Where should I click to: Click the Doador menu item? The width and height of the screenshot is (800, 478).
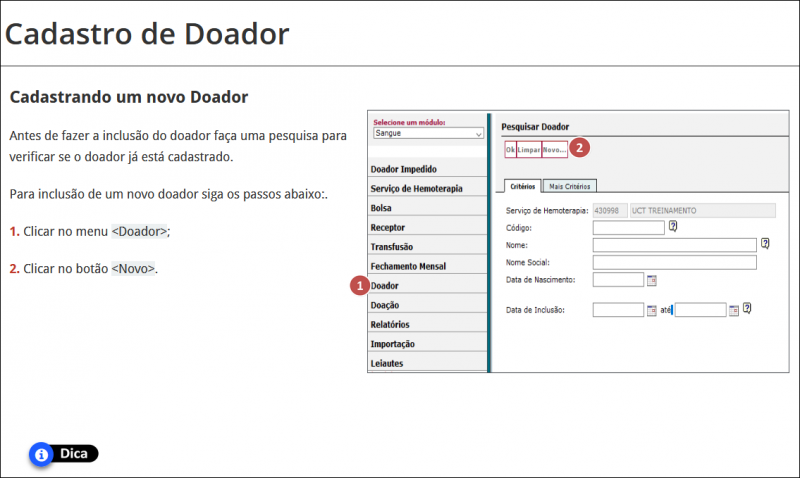(x=428, y=285)
